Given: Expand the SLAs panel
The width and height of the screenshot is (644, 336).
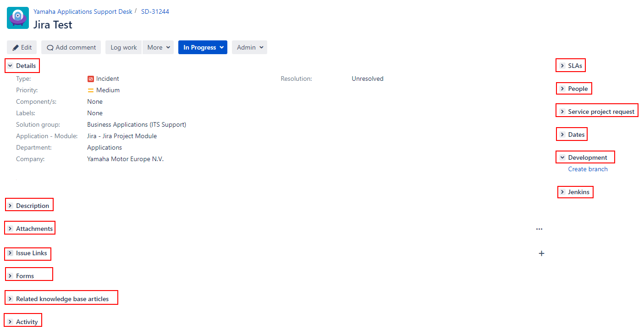Looking at the screenshot, I should coord(562,66).
